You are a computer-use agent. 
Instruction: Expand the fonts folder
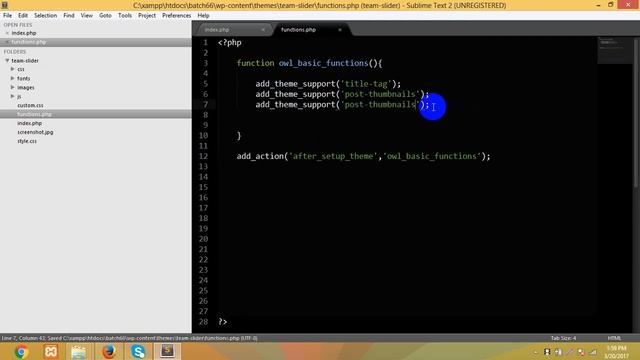[x=13, y=78]
